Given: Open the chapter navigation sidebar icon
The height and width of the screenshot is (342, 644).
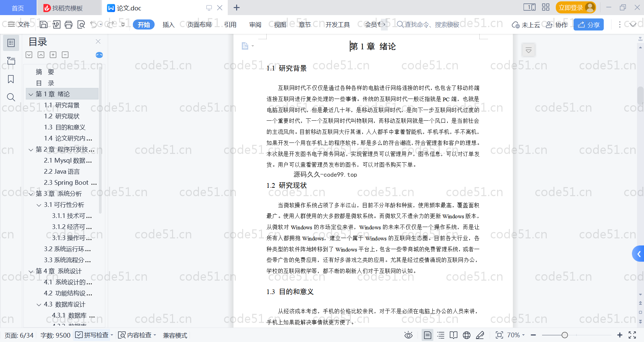Looking at the screenshot, I should [11, 61].
